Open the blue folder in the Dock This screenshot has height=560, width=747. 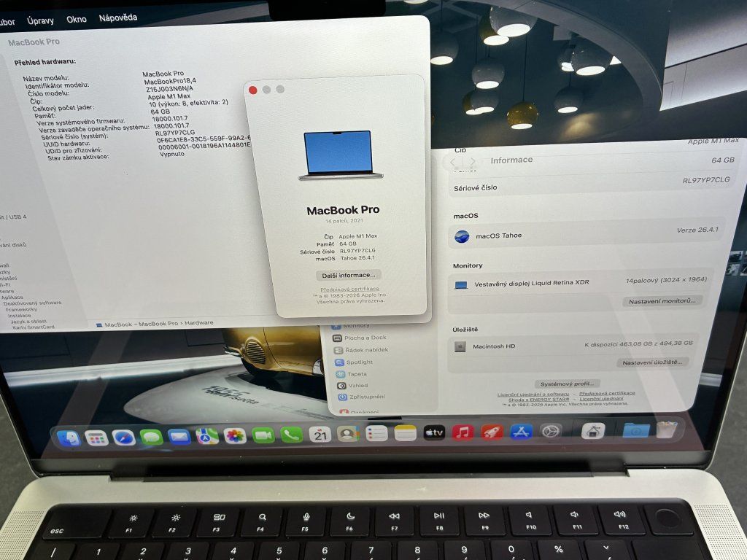click(636, 430)
